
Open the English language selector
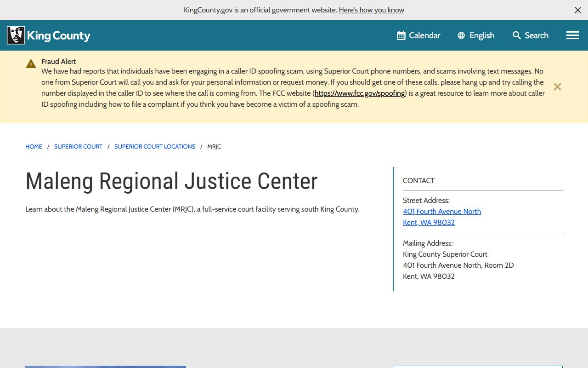point(476,35)
